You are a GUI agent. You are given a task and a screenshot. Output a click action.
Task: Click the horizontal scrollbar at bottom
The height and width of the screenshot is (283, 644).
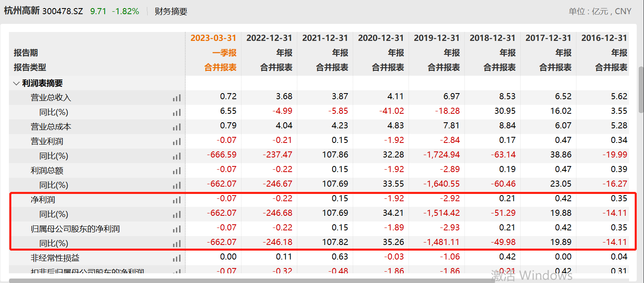(283, 280)
